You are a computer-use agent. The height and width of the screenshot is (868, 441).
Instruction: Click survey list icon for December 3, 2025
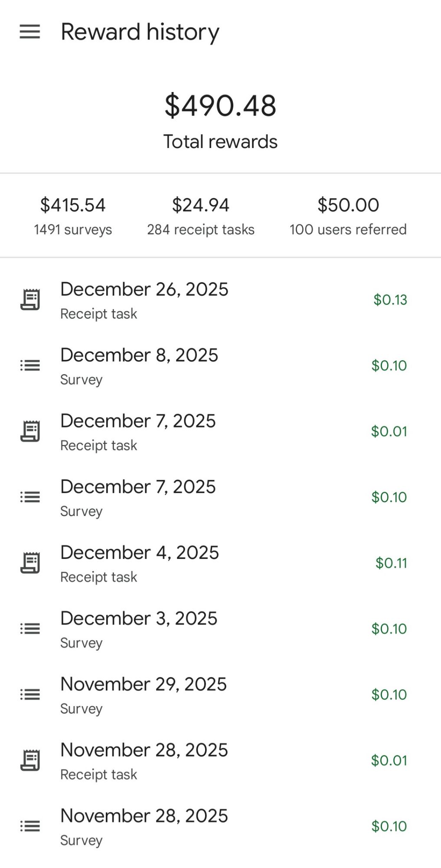pyautogui.click(x=30, y=628)
